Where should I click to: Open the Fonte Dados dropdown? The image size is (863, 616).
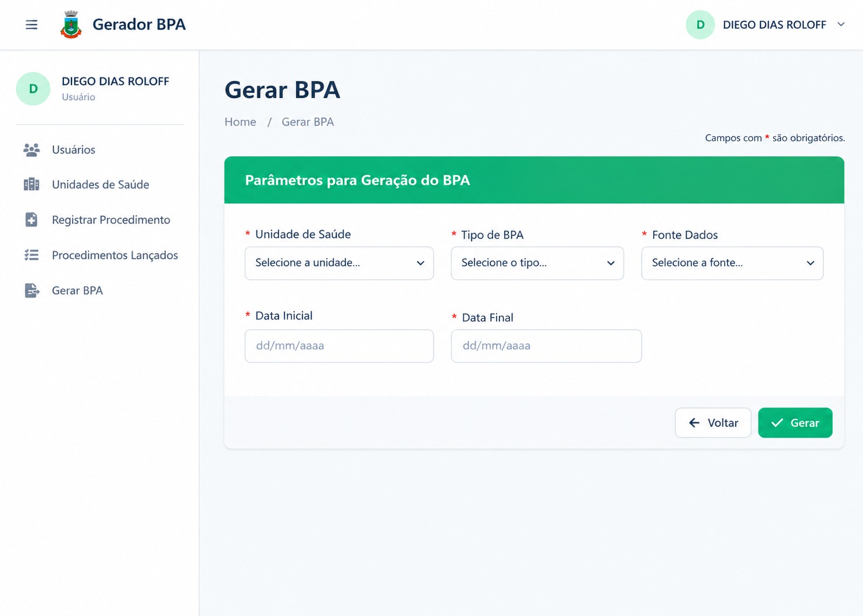pos(732,263)
